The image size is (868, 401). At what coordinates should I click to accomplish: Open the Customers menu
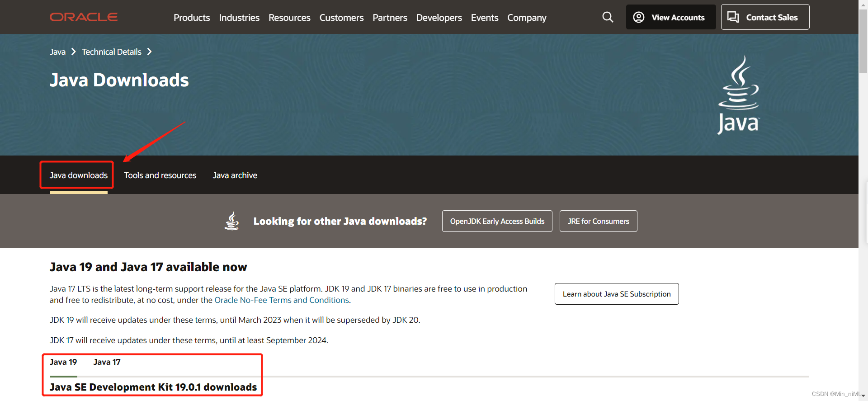click(x=341, y=18)
